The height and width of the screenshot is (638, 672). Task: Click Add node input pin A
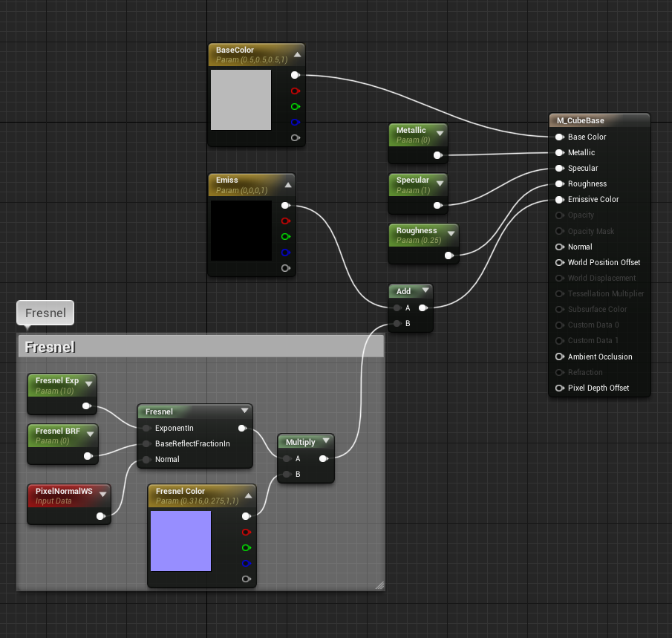pyautogui.click(x=398, y=307)
